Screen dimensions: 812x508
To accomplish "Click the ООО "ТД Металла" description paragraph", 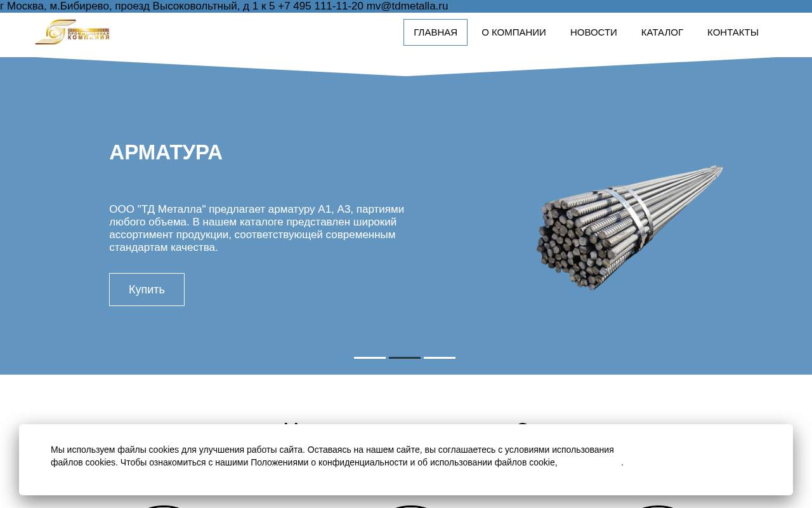I will [257, 228].
